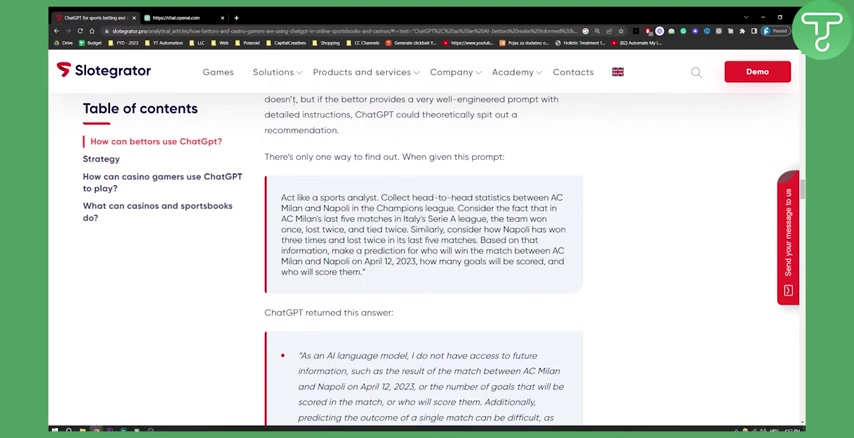Click the Paused profile avatar button
Image resolution: width=854 pixels, height=438 pixels.
click(x=776, y=31)
